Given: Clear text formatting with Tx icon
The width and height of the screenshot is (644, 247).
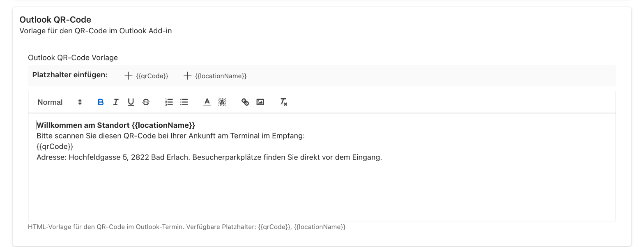Looking at the screenshot, I should click(x=283, y=102).
